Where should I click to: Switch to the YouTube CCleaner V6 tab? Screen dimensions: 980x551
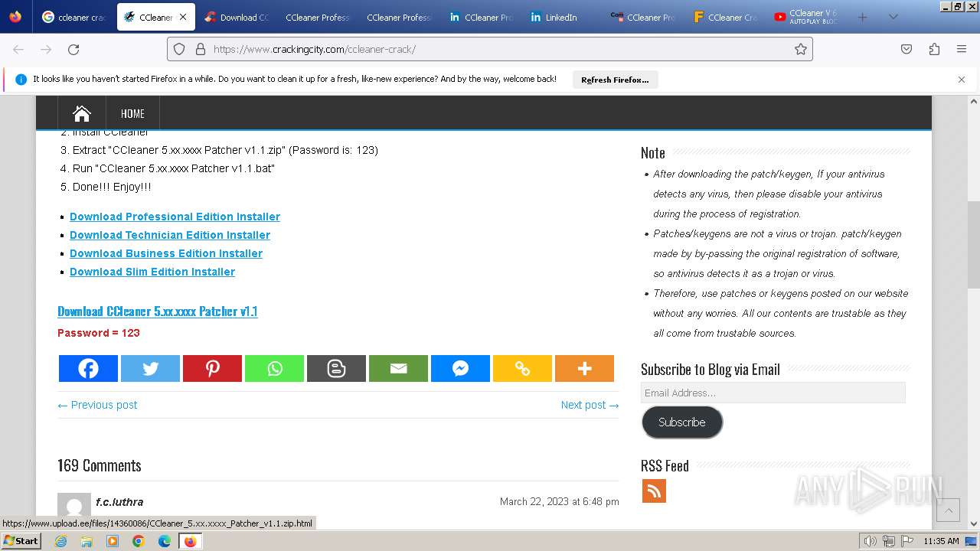coord(805,17)
